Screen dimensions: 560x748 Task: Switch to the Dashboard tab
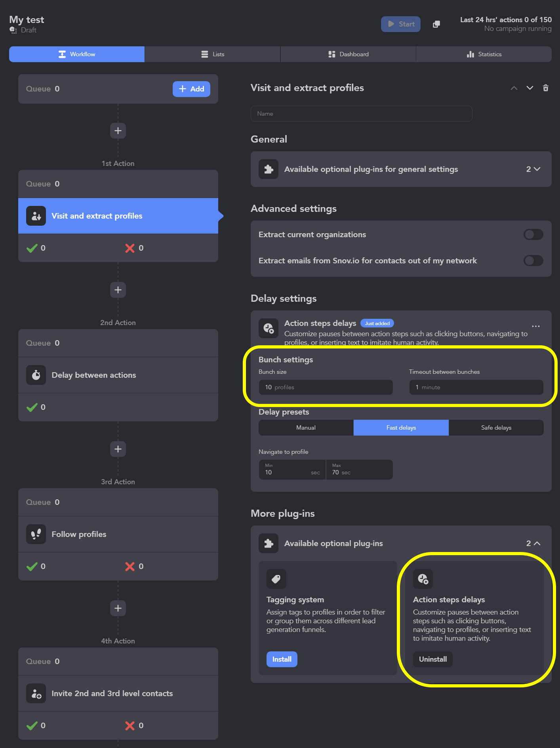tap(348, 54)
